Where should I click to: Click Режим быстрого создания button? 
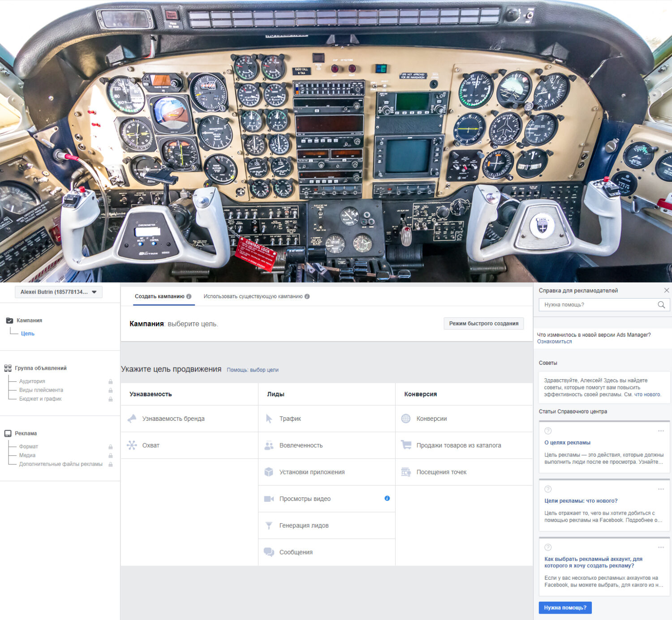[484, 323]
